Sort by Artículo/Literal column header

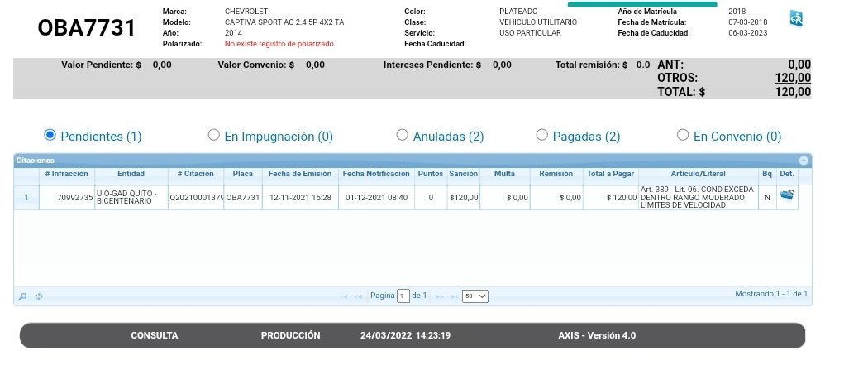698,174
